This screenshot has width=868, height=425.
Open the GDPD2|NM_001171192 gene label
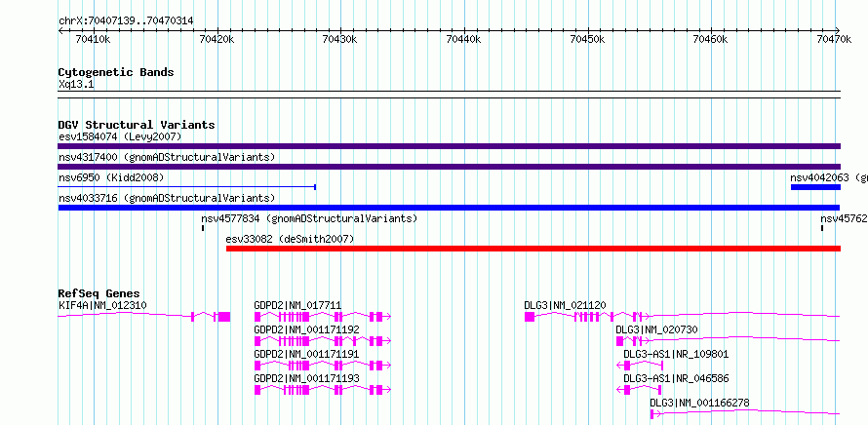point(306,329)
